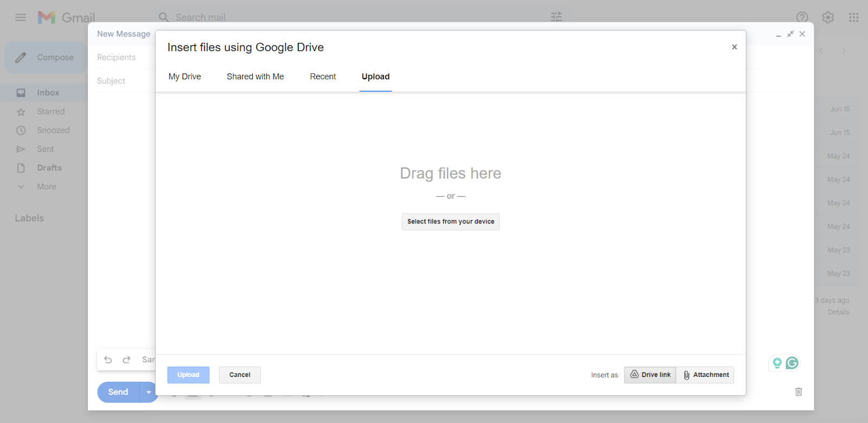This screenshot has width=868, height=423.
Task: Click the green lightbulb suggestion icon
Action: click(777, 363)
